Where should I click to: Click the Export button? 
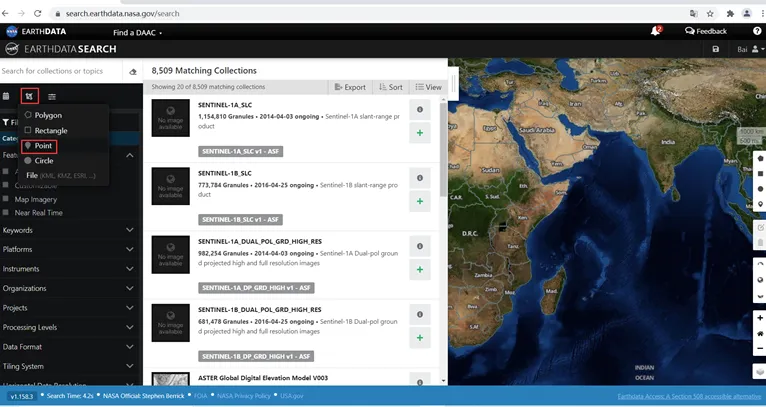350,87
